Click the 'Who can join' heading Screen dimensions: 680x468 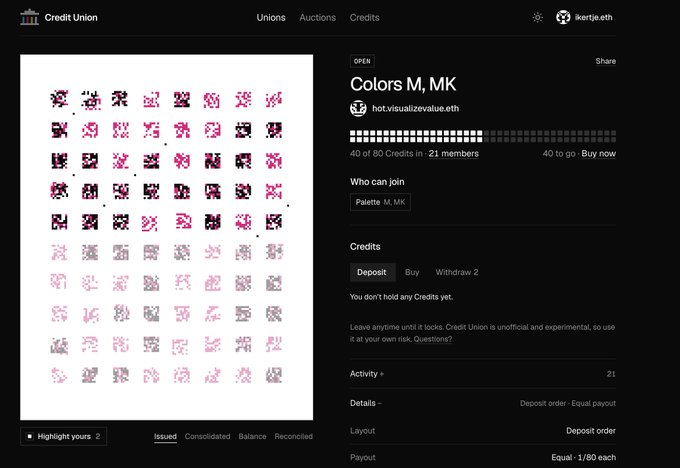377,182
